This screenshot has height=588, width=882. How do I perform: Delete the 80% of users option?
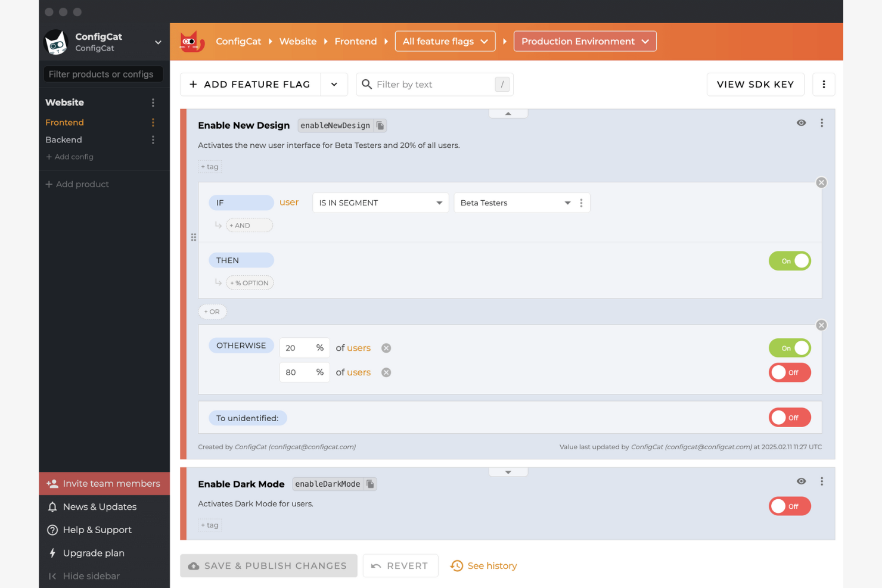tap(386, 372)
